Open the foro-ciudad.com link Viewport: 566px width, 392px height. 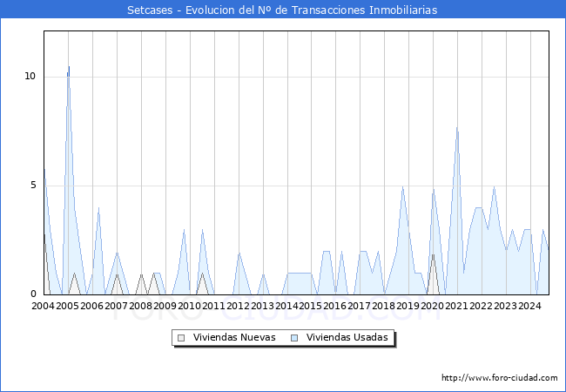(x=500, y=377)
